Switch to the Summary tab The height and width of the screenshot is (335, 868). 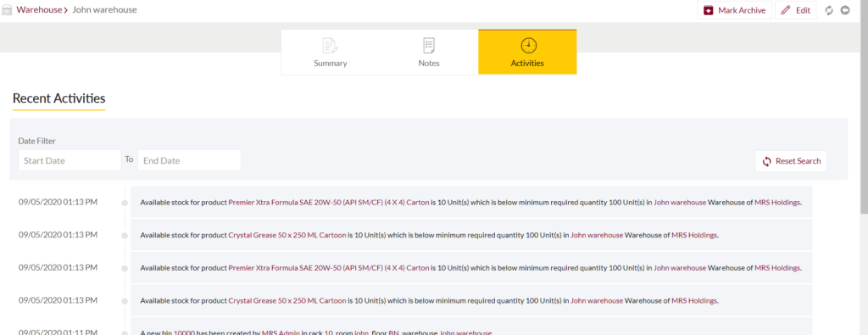click(331, 52)
